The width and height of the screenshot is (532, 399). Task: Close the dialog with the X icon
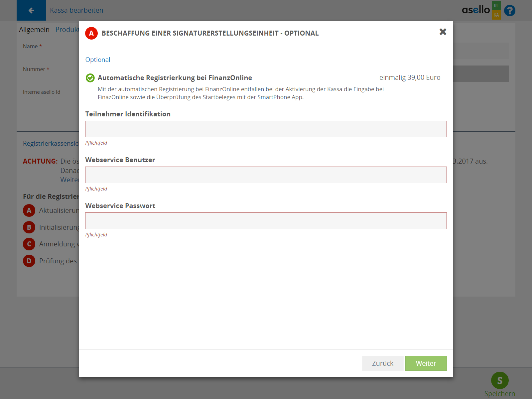tap(443, 32)
